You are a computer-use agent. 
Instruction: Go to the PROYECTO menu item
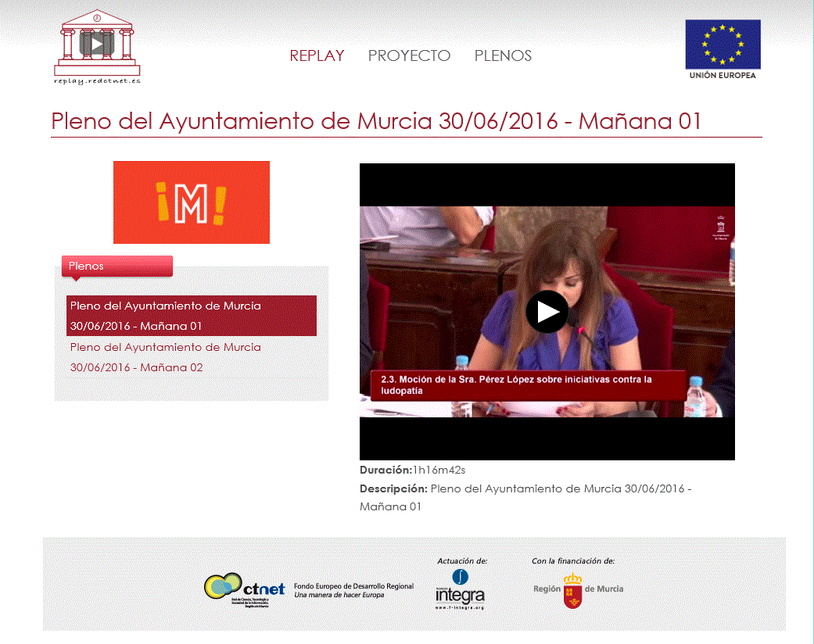pos(409,55)
